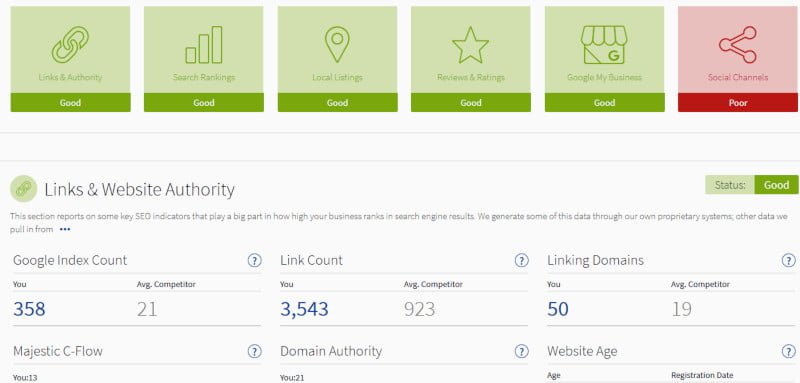
Task: Click the Website Age title
Action: click(x=582, y=351)
